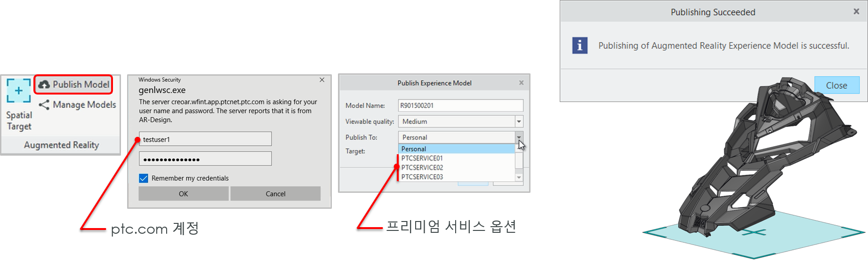Click OK in Windows Security dialog
868x261 pixels.
(183, 194)
